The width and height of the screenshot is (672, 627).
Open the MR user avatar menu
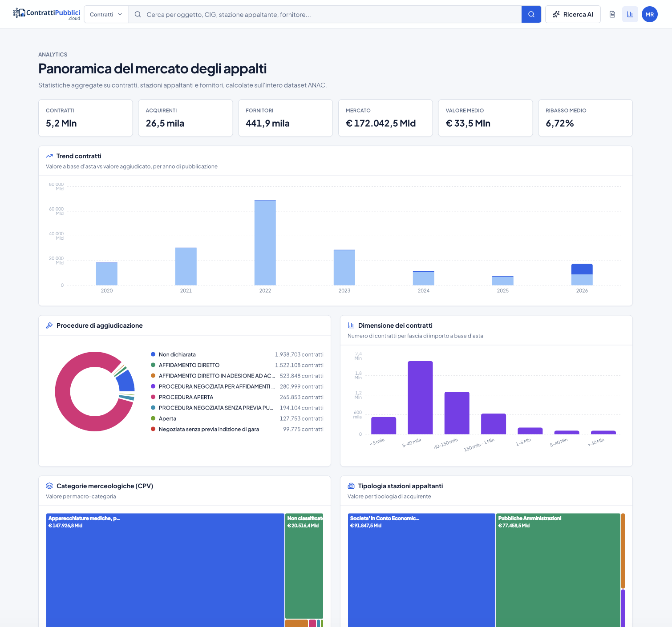pos(650,14)
